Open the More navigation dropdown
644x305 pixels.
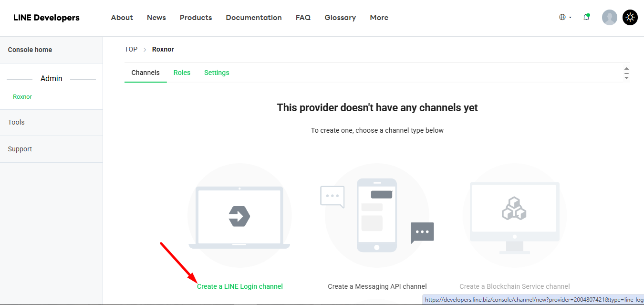pyautogui.click(x=379, y=17)
